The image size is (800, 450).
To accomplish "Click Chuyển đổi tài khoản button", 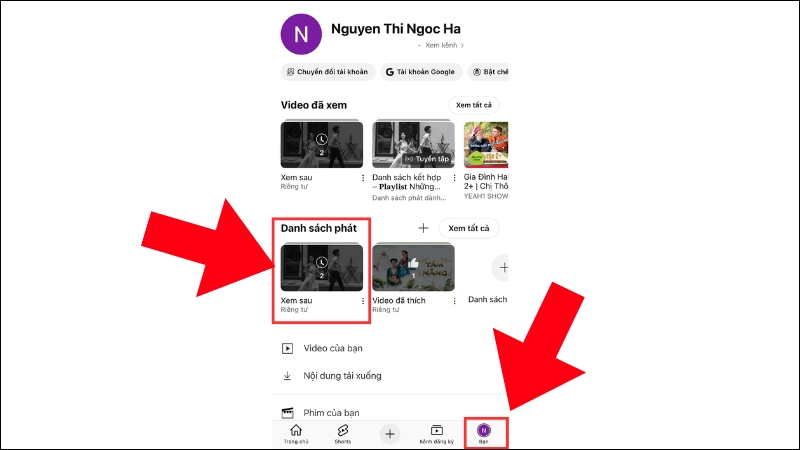I will pos(328,72).
